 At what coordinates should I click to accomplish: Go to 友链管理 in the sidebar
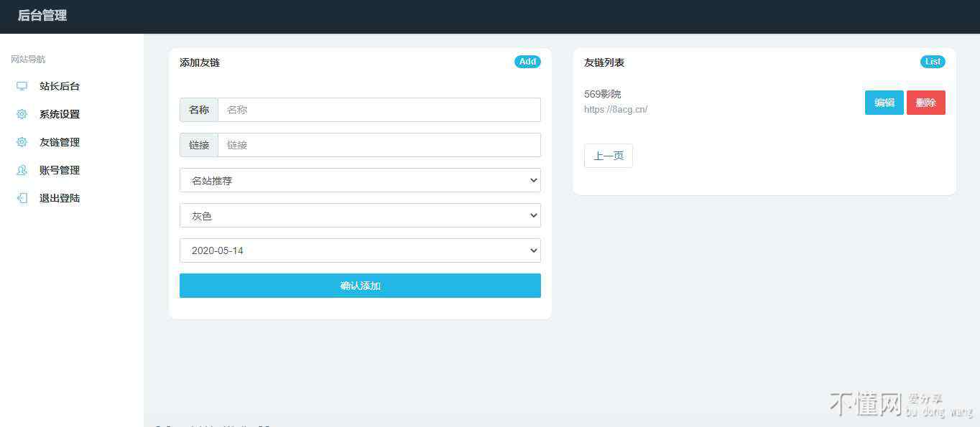[x=60, y=142]
